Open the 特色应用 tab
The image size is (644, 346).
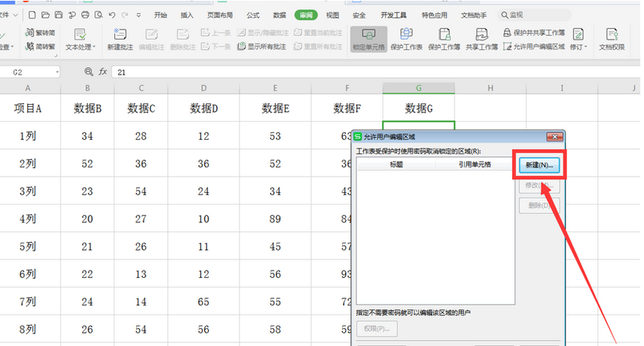[434, 15]
